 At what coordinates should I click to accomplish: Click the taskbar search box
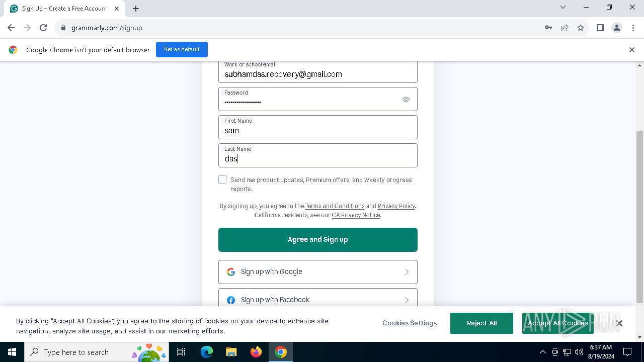click(x=97, y=352)
